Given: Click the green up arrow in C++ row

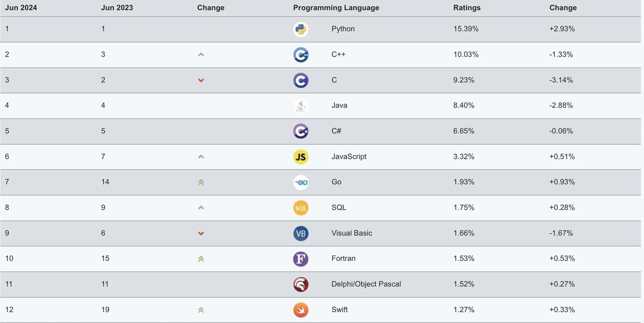Looking at the screenshot, I should (x=201, y=55).
